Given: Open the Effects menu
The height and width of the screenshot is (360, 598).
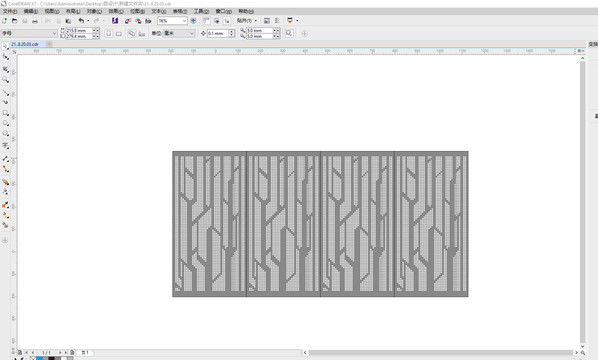Looking at the screenshot, I should coord(116,11).
